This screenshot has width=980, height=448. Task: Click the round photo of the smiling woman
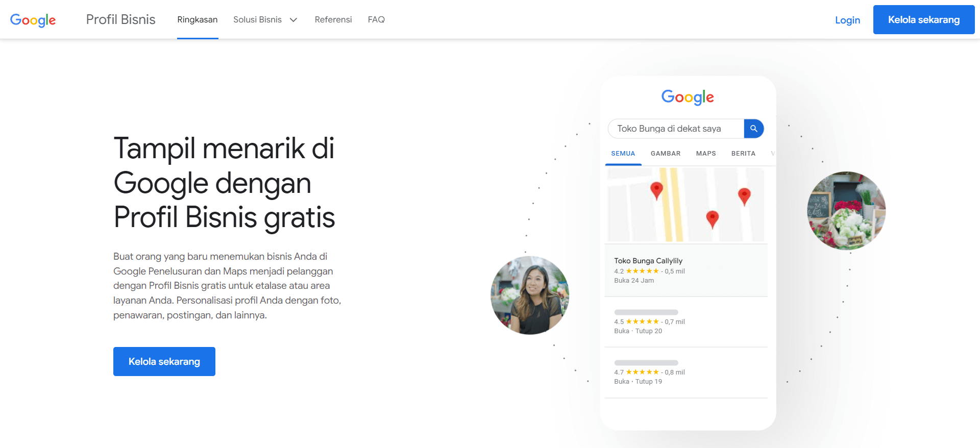530,295
